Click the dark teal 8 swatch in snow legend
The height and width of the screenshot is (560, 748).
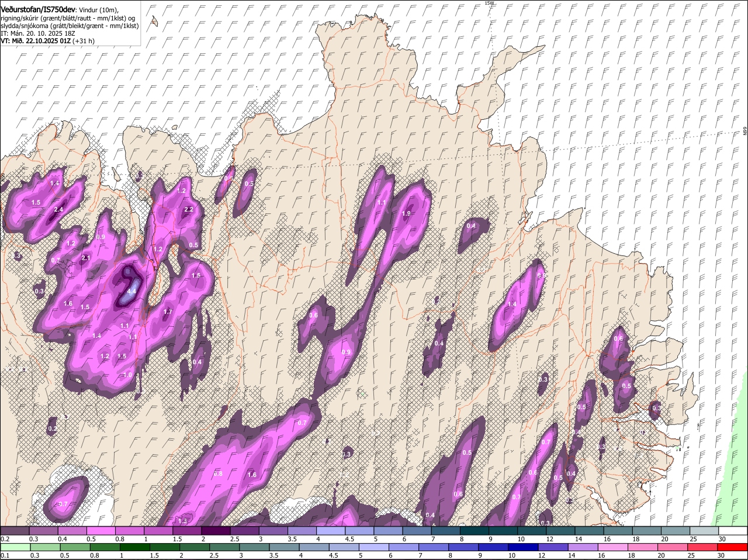(x=475, y=531)
